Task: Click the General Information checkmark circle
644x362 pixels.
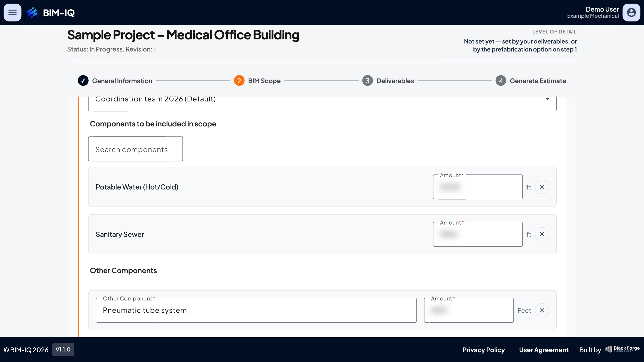Action: point(83,81)
